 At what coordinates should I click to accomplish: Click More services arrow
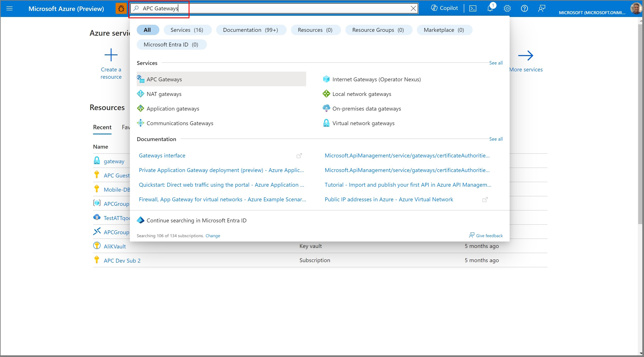526,55
